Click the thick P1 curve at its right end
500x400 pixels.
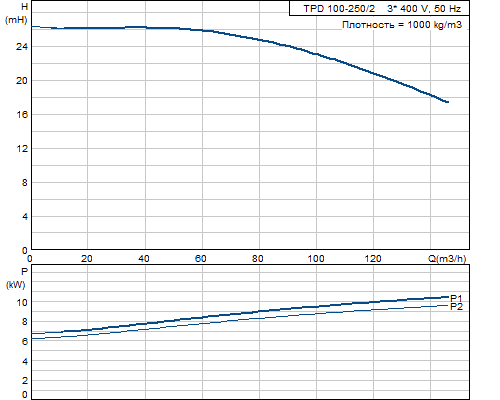tap(447, 297)
